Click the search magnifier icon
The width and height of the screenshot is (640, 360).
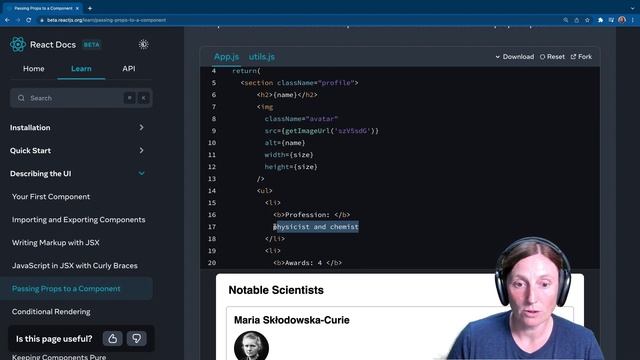click(x=21, y=98)
